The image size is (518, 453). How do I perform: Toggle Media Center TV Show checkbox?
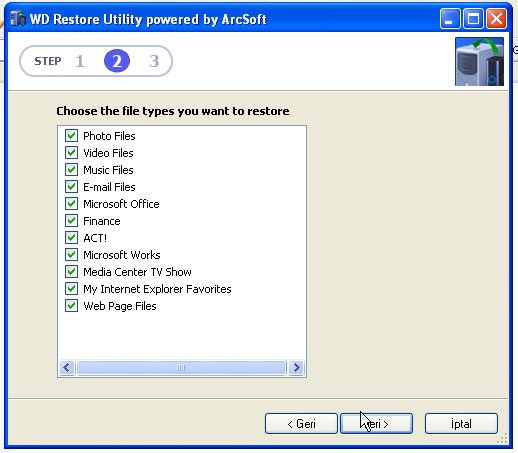(71, 272)
